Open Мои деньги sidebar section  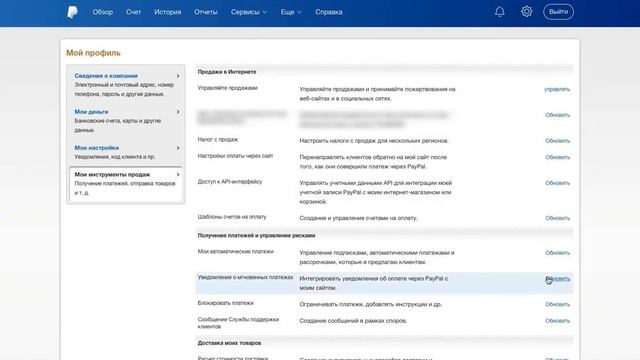pyautogui.click(x=91, y=111)
